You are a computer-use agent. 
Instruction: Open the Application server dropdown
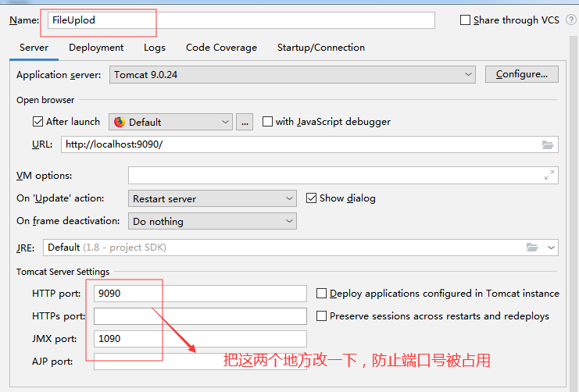pyautogui.click(x=292, y=74)
